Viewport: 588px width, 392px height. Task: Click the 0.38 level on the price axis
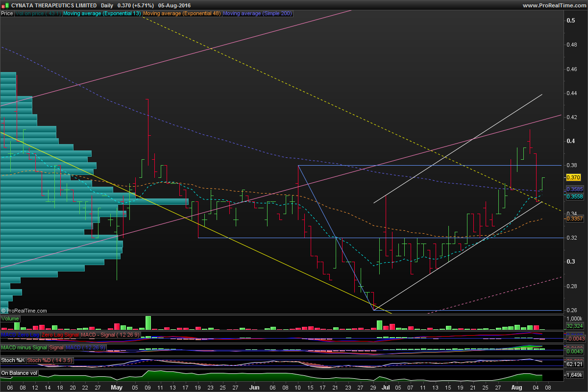572,165
